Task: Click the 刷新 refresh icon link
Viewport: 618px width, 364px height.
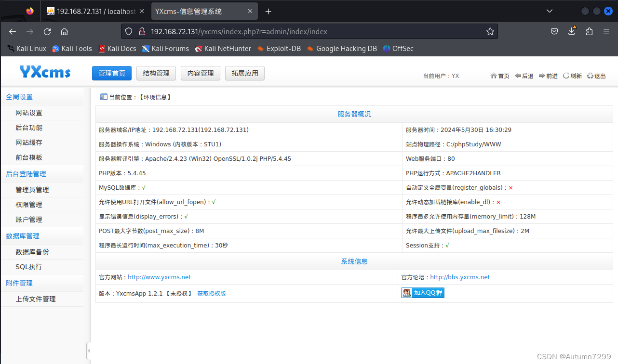Action: point(572,76)
